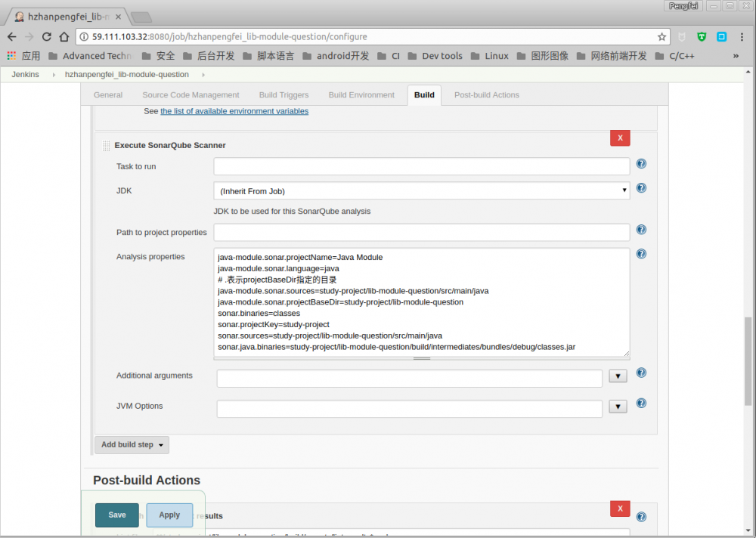756x538 pixels.
Task: Bookmark this page with star icon
Action: click(x=661, y=36)
